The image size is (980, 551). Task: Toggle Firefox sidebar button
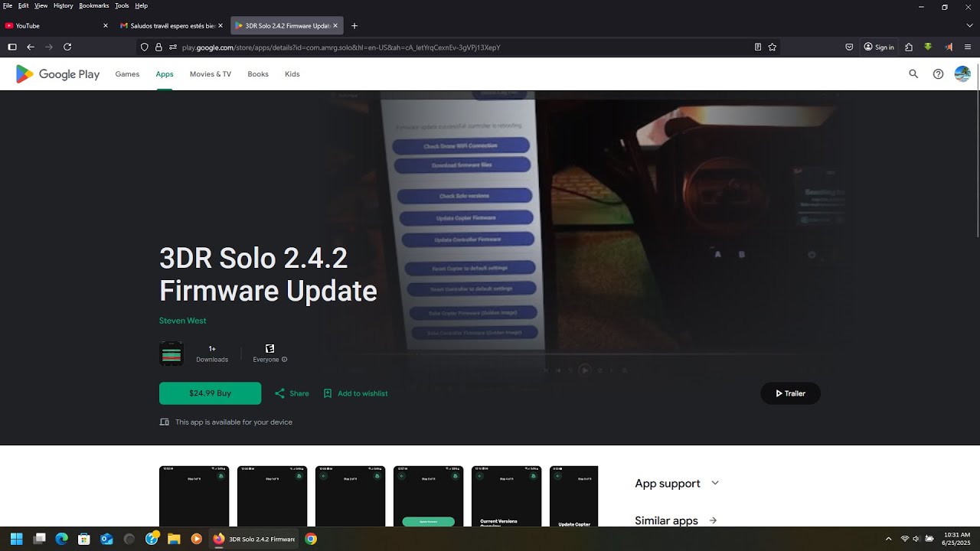click(12, 47)
